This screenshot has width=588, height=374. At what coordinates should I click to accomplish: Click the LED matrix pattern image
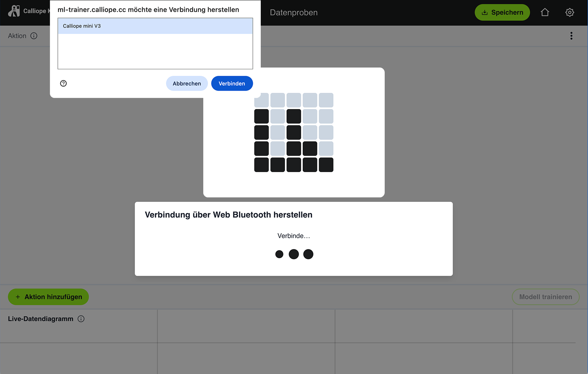click(x=294, y=132)
